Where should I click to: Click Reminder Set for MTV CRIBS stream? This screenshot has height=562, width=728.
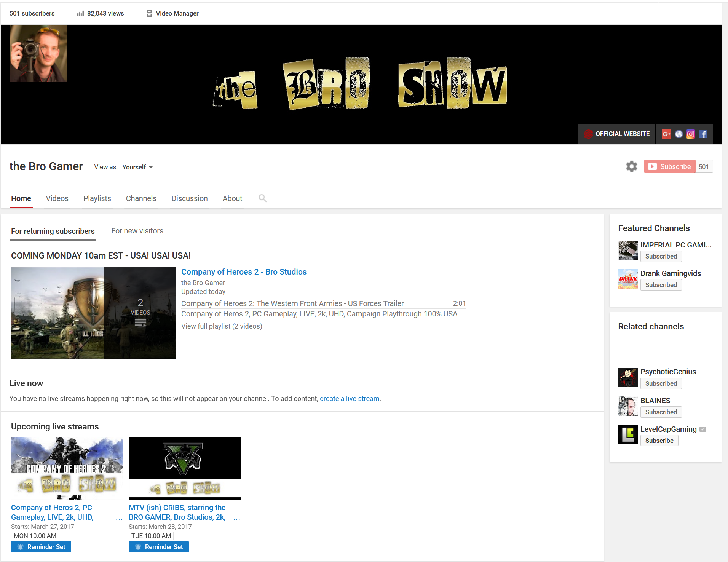click(x=159, y=547)
